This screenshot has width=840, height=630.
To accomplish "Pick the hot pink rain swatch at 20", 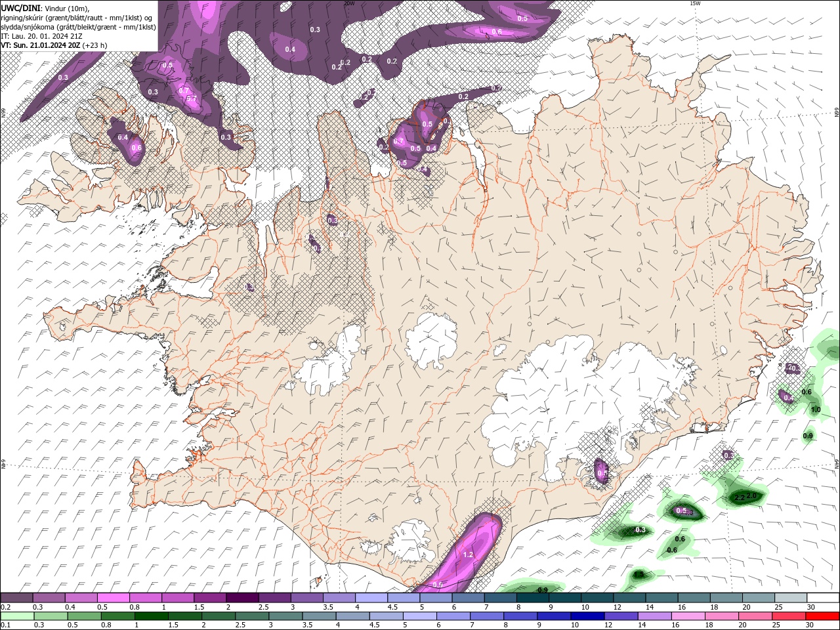I will pos(755,616).
